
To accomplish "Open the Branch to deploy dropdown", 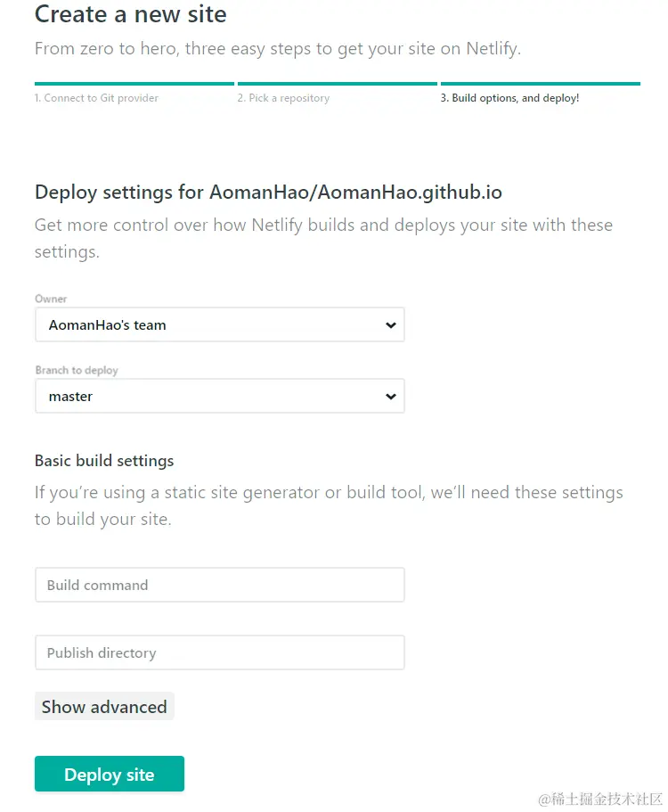I will pos(220,396).
